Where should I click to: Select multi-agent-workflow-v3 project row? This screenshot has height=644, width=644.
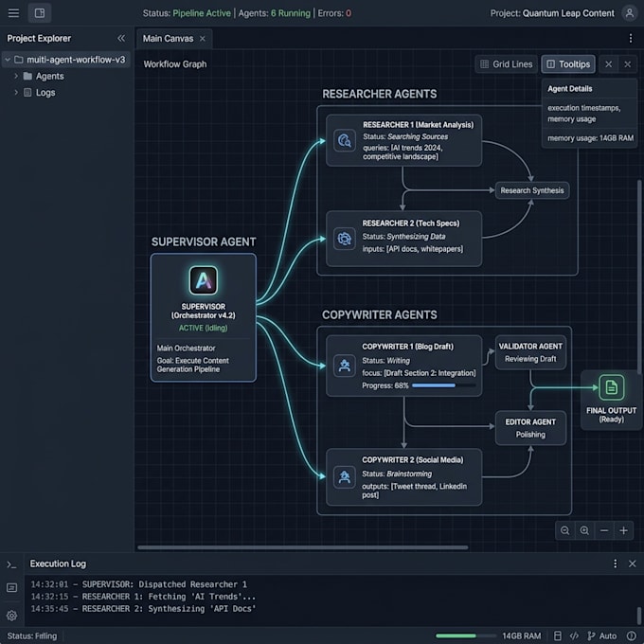point(65,60)
